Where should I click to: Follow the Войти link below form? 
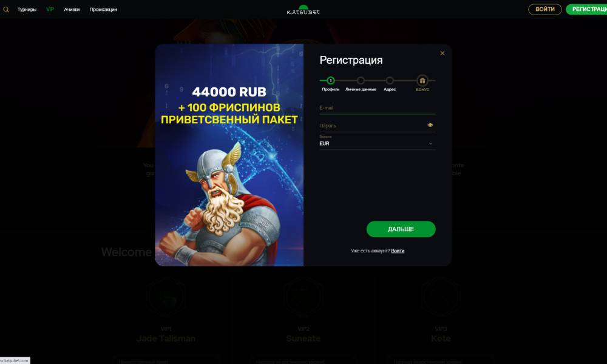(398, 251)
